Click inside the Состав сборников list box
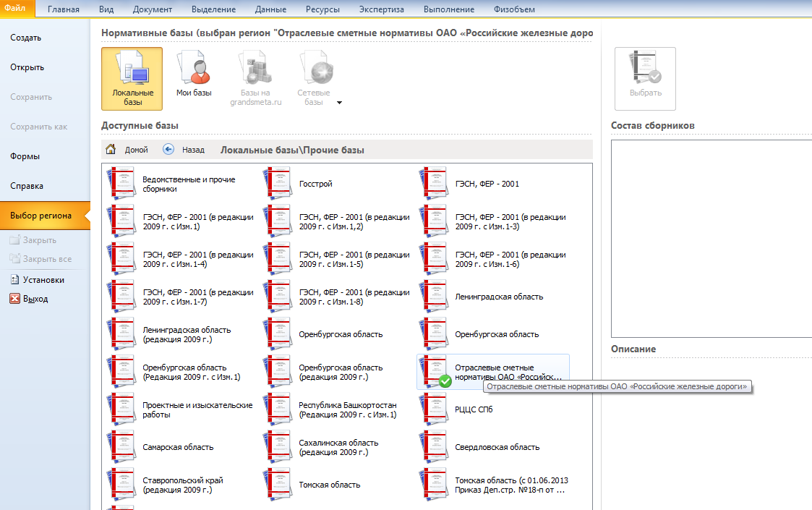 coord(711,239)
